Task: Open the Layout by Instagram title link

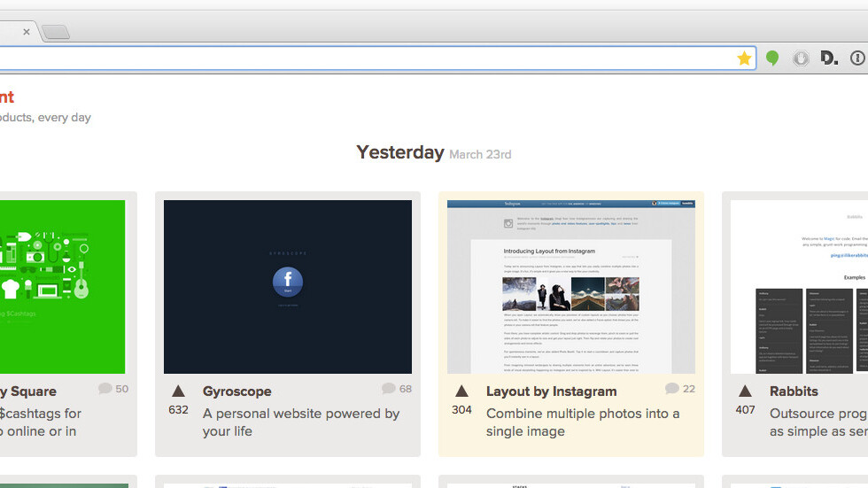Action: click(551, 391)
